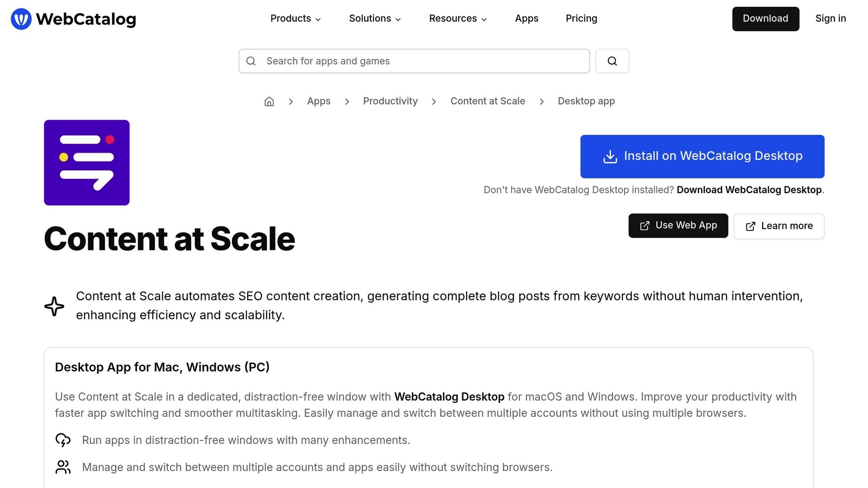This screenshot has width=868, height=488.
Task: Open the Solutions menu
Action: [374, 19]
